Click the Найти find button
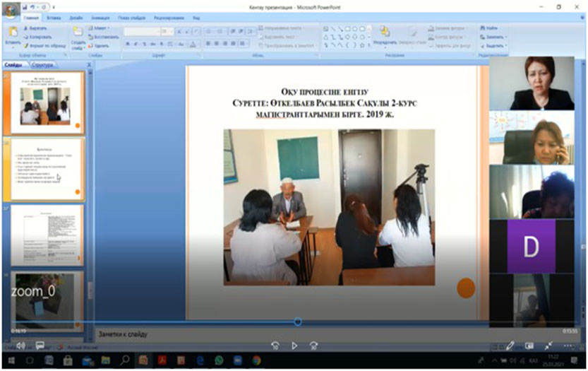Screen dimensions: 588x371 (489, 28)
